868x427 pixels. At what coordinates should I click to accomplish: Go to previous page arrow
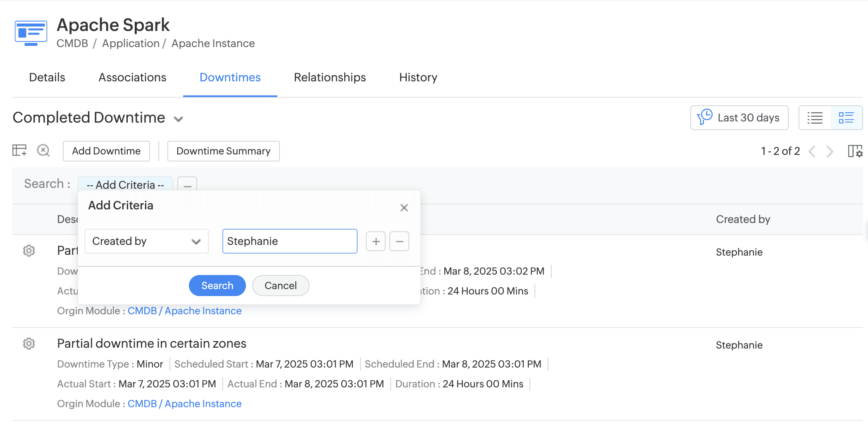pyautogui.click(x=812, y=152)
